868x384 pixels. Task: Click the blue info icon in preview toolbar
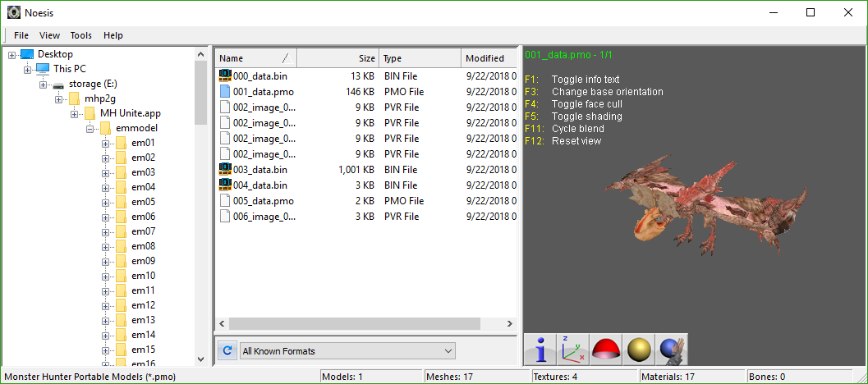click(x=540, y=350)
